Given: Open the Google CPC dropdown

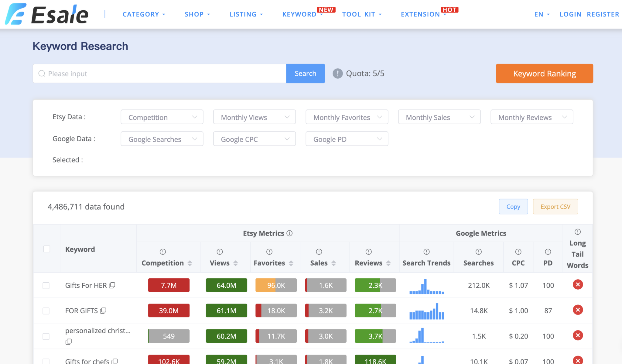Looking at the screenshot, I should 254,139.
